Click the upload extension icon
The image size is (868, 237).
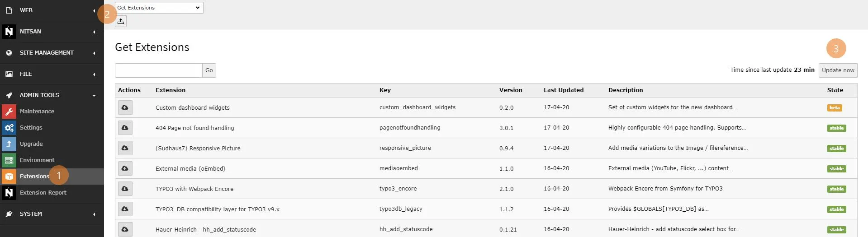[121, 21]
